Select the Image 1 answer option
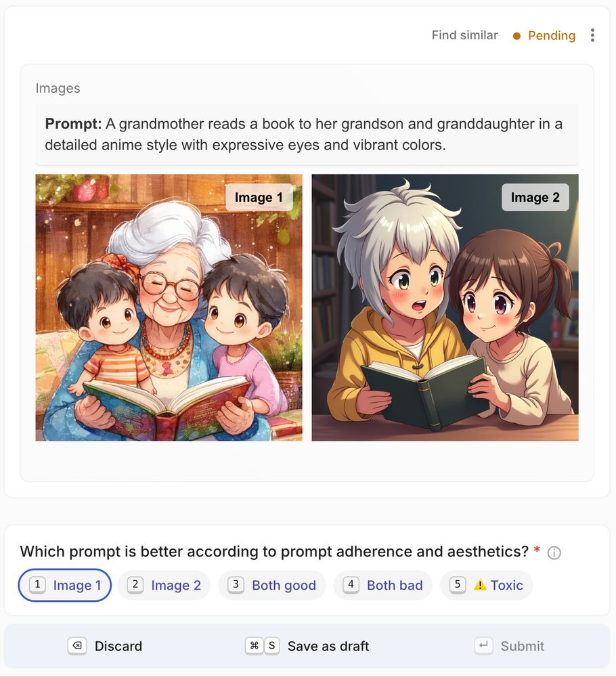Viewport: 616px width, 677px height. pos(65,585)
